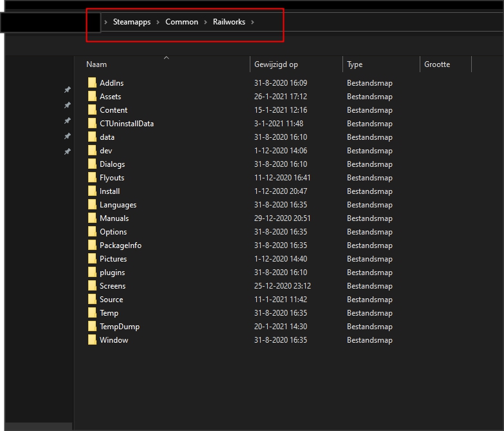This screenshot has height=431, width=504.
Task: Sort files by the Naam column header
Action: tap(97, 64)
